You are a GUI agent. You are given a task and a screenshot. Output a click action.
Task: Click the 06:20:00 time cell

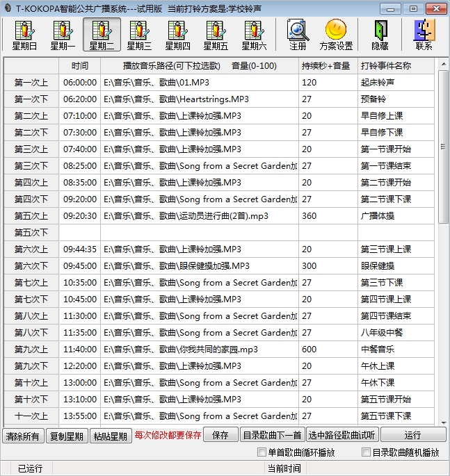[x=79, y=99]
